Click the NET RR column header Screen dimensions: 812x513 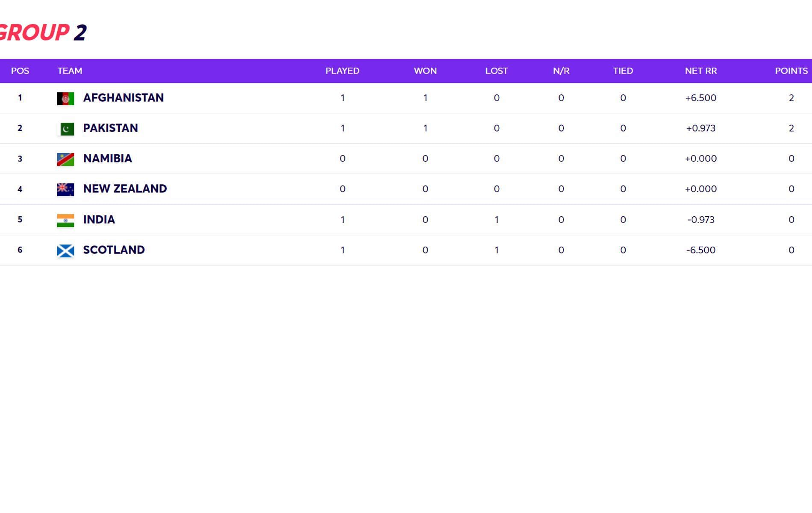[701, 71]
